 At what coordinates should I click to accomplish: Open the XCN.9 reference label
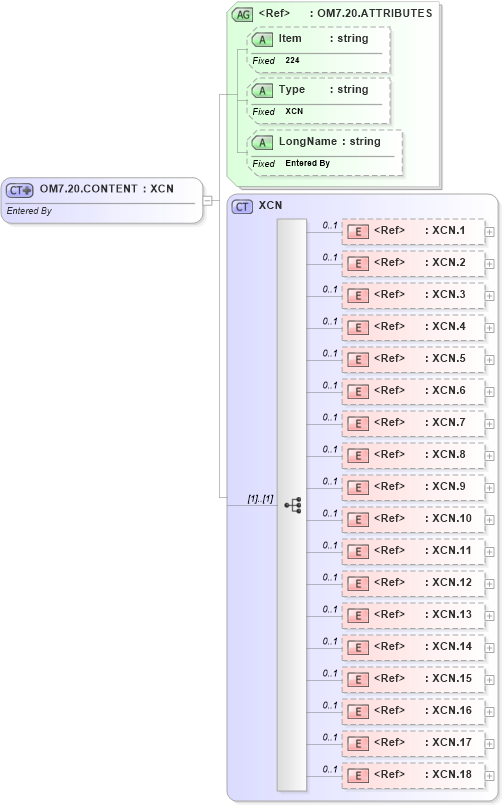pyautogui.click(x=420, y=486)
